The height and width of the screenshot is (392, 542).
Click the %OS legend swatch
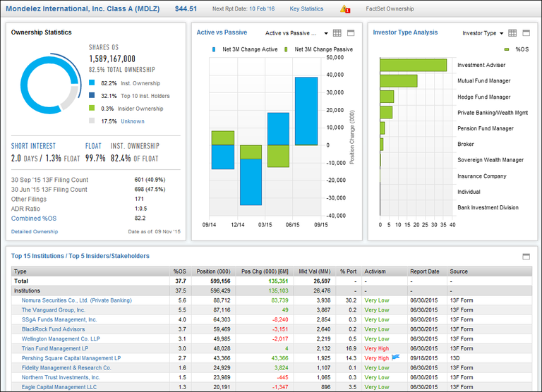507,49
